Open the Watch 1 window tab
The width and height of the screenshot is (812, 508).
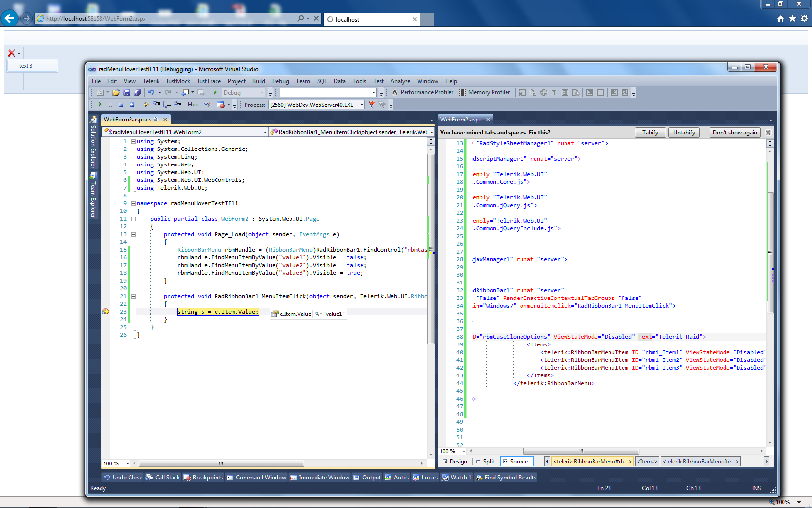point(456,478)
